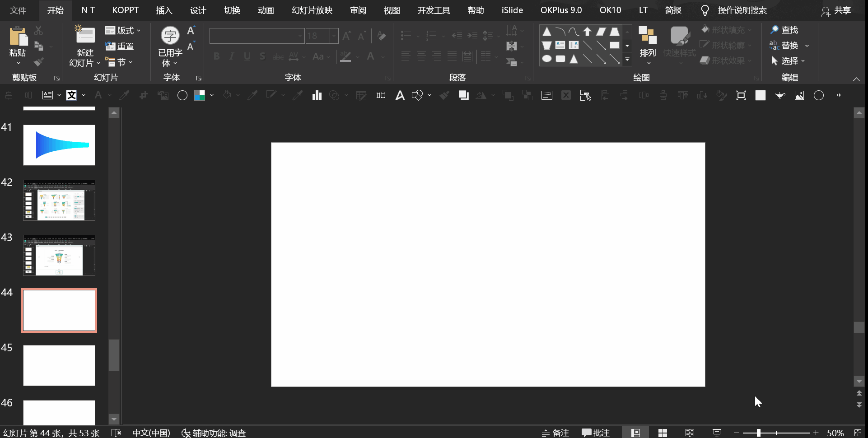Image resolution: width=868 pixels, height=438 pixels.
Task: Select slide 41 thumbnail with blue gradient shape
Action: click(x=59, y=145)
